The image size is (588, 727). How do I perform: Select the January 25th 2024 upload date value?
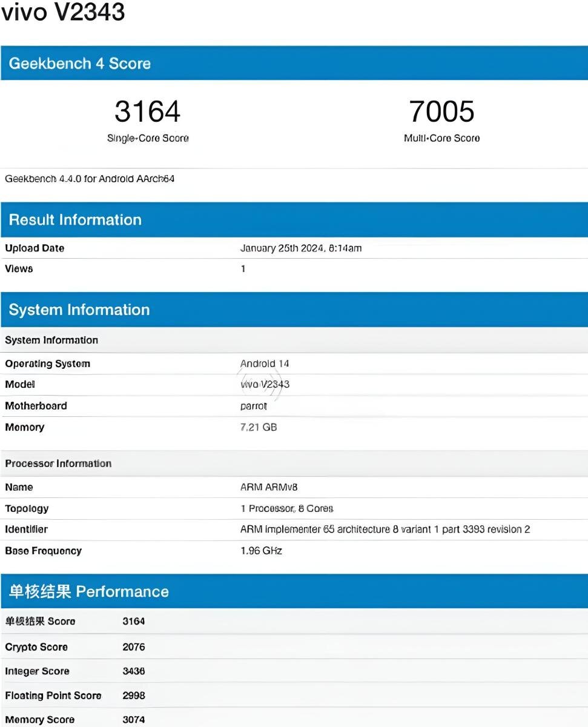coord(301,248)
